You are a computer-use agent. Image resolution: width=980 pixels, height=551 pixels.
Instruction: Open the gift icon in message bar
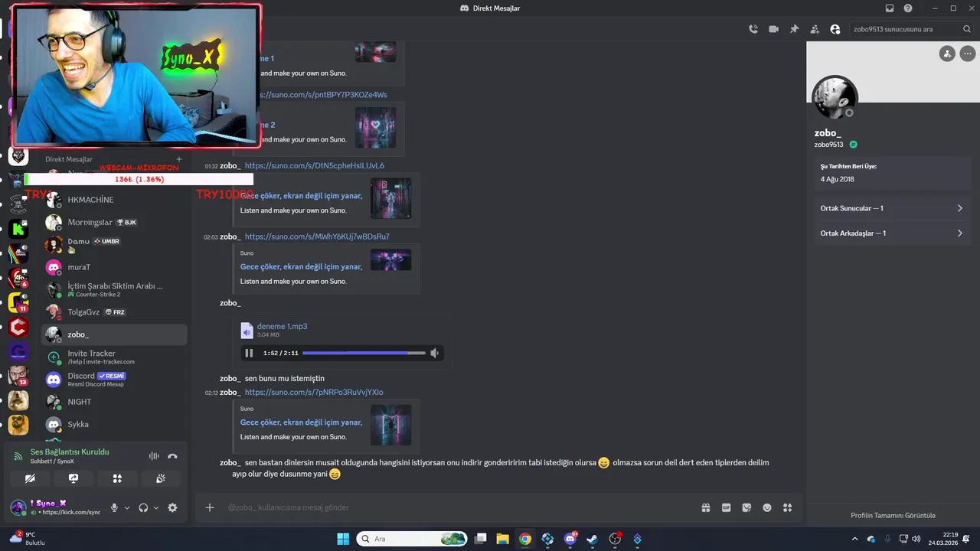tap(705, 507)
